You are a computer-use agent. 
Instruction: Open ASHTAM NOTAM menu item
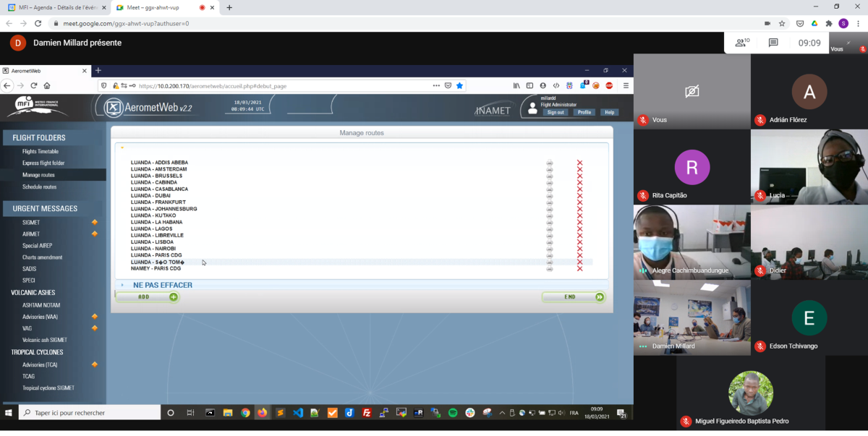pos(41,305)
